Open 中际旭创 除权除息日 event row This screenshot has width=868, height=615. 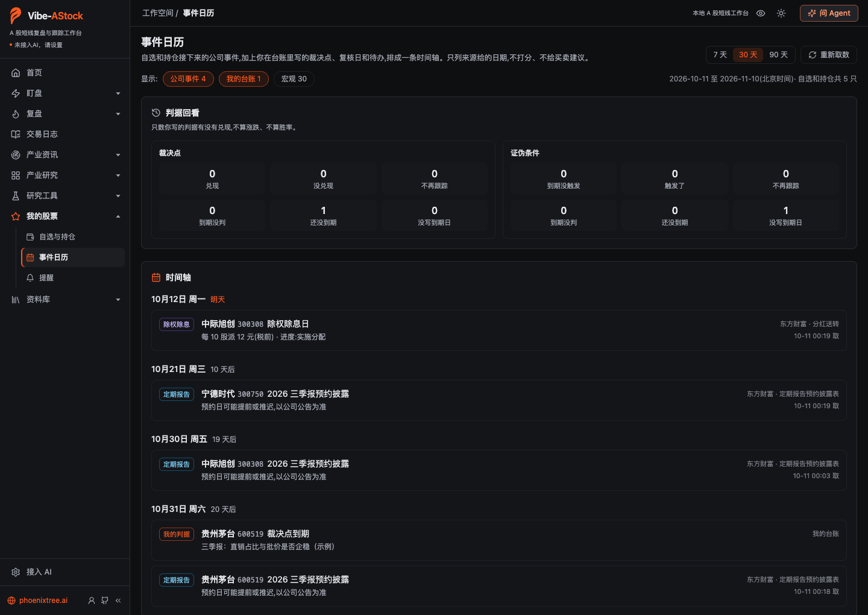[499, 330]
